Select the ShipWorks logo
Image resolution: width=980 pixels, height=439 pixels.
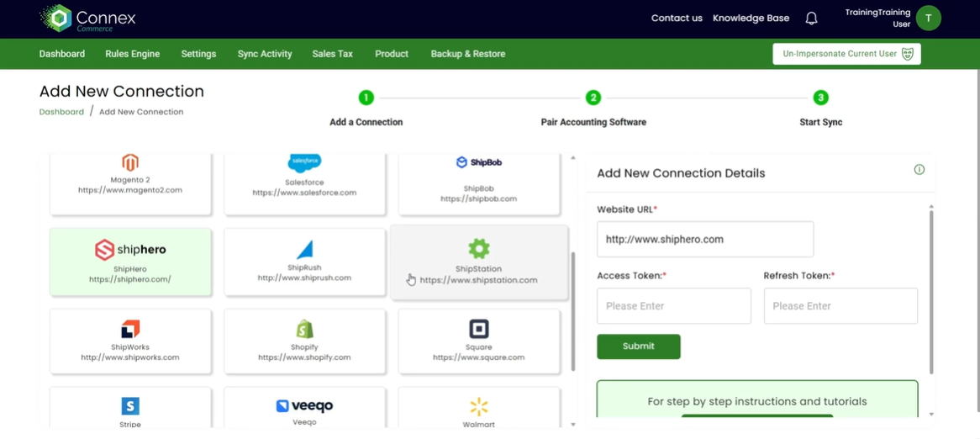[130, 329]
